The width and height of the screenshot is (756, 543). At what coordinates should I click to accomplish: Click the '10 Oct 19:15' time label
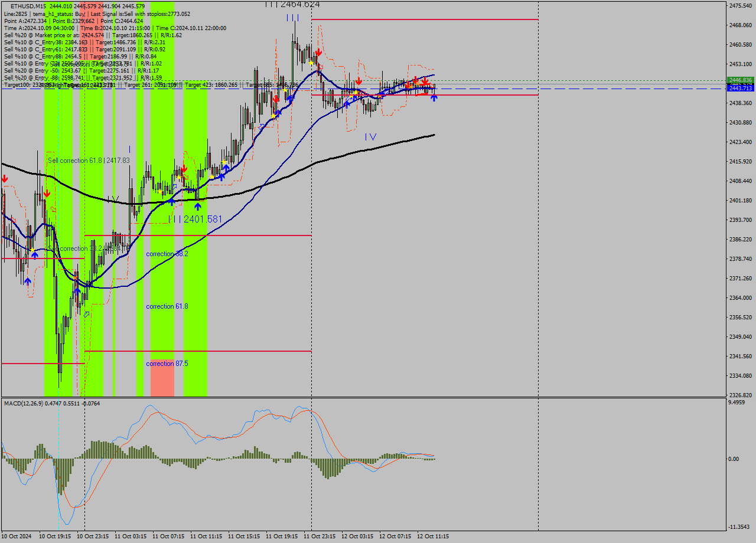click(55, 537)
